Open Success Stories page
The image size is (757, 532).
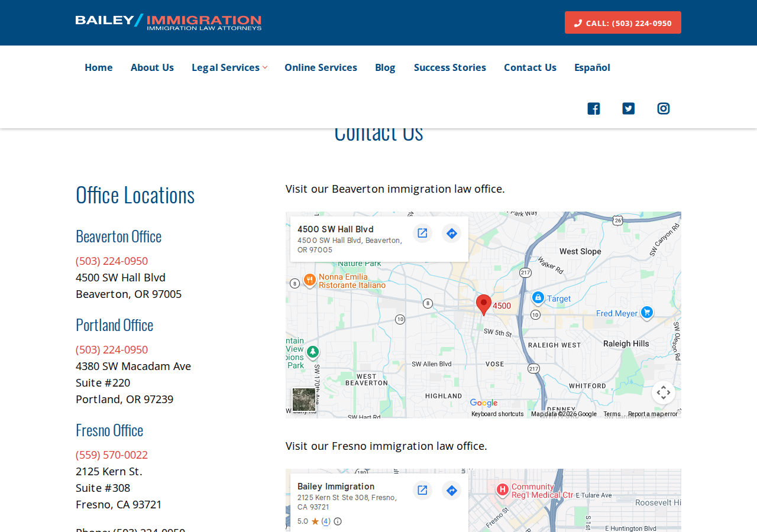coord(450,67)
